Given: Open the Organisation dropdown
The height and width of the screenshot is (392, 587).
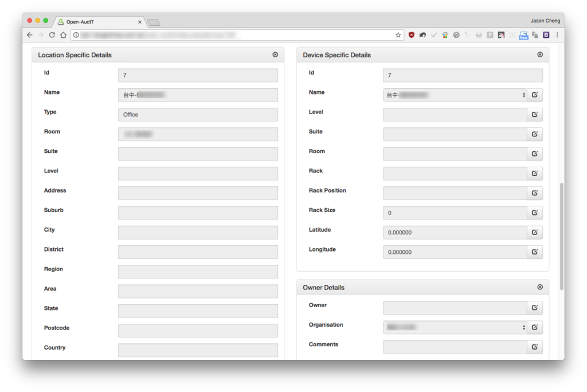Looking at the screenshot, I should point(455,327).
